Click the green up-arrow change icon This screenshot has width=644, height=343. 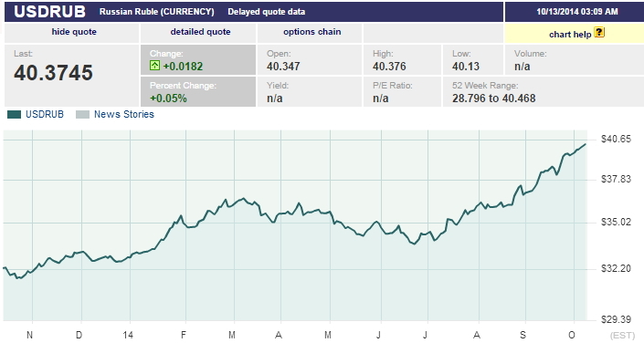pyautogui.click(x=154, y=65)
